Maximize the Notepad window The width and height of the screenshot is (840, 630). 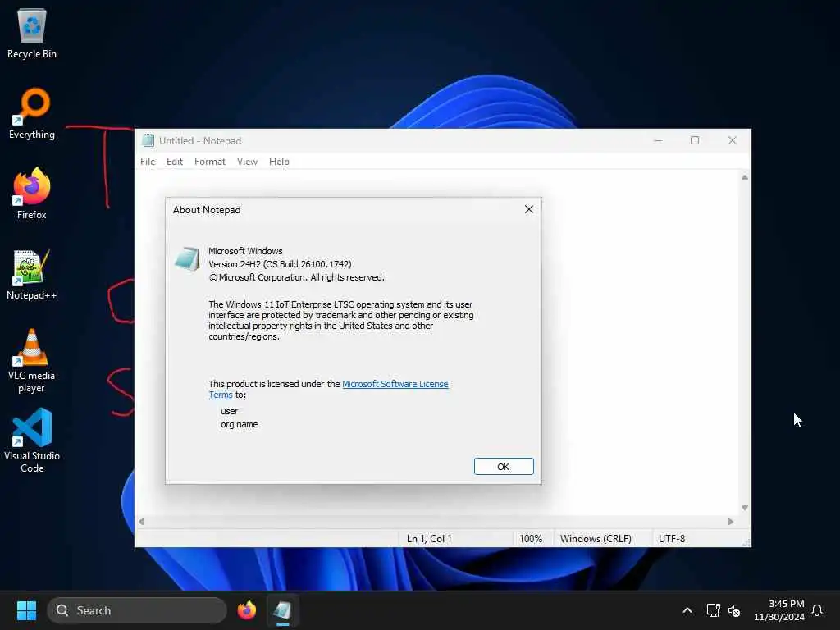695,140
